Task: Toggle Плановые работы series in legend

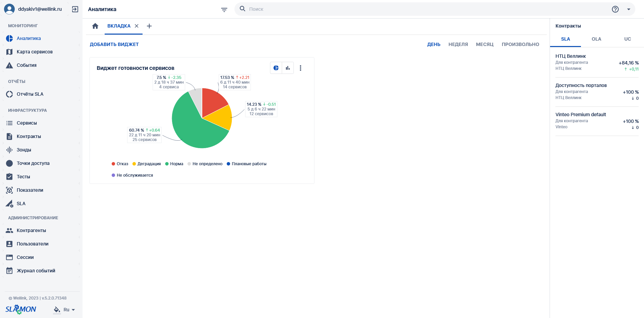Action: pos(247,164)
